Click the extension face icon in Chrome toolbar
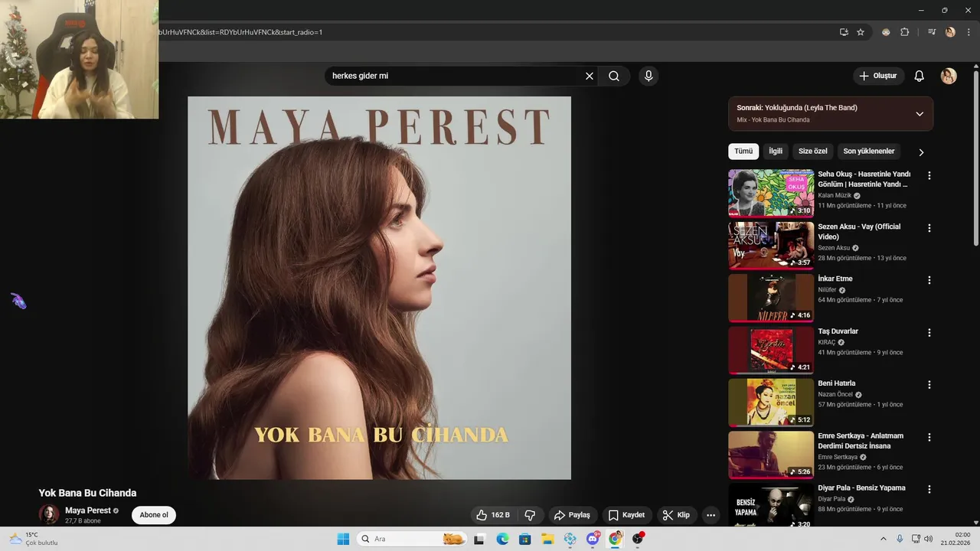Image resolution: width=980 pixels, height=551 pixels. point(886,32)
